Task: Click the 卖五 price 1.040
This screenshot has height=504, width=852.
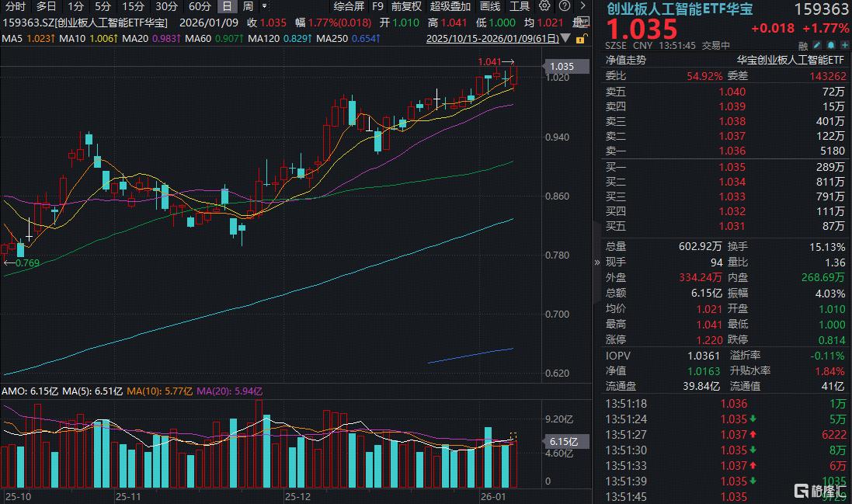Action: [x=732, y=92]
